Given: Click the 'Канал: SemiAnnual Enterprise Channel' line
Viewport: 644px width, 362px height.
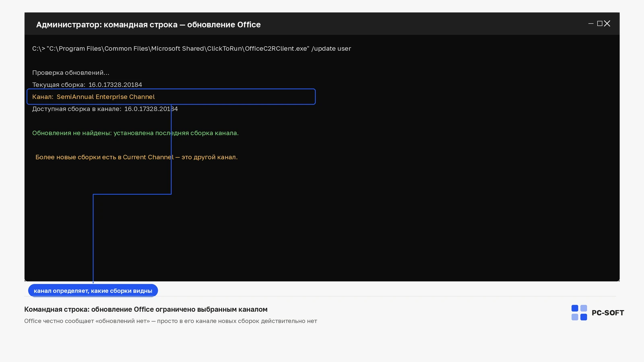Looking at the screenshot, I should pos(171,97).
